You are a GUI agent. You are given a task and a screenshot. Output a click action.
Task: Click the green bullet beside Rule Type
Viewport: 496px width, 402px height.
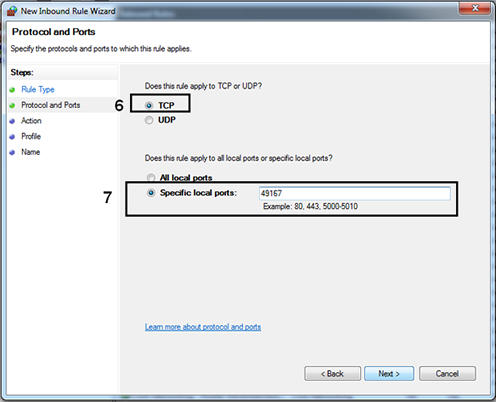click(x=12, y=90)
